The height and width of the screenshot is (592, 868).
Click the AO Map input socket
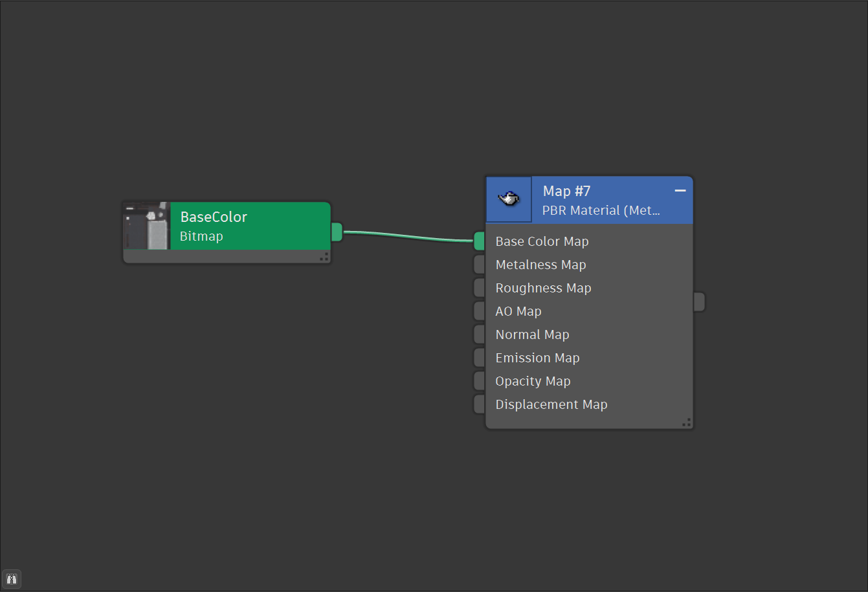tap(479, 311)
